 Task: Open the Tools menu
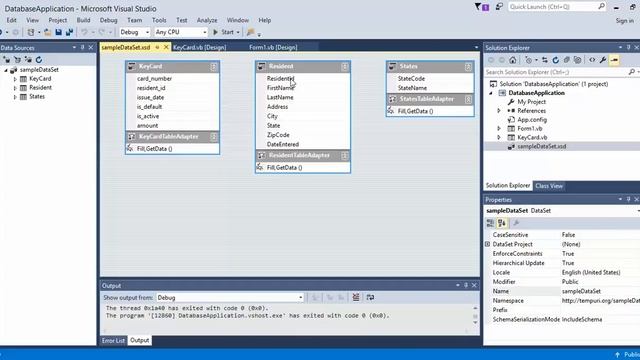(159, 20)
